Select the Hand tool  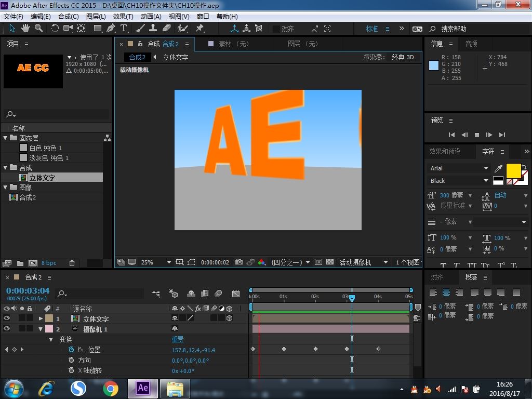(x=25, y=28)
